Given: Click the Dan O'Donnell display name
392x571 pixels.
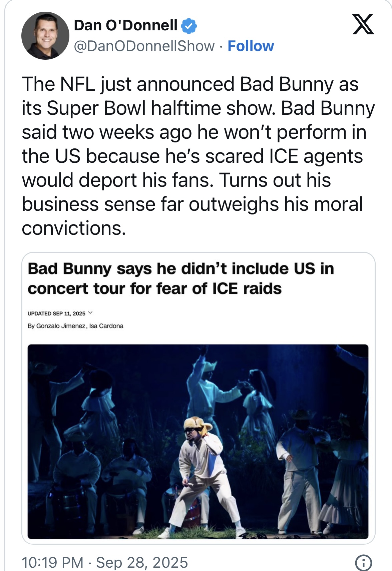Looking at the screenshot, I should 125,25.
